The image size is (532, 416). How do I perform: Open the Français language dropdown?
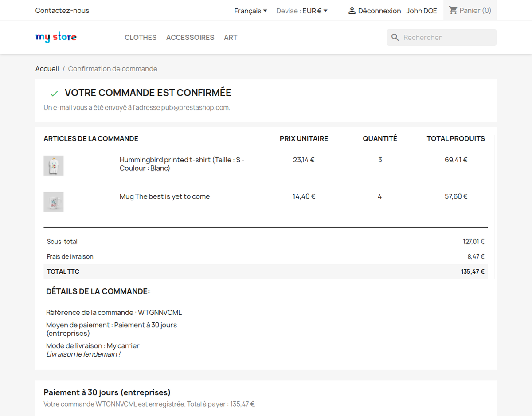click(x=250, y=11)
